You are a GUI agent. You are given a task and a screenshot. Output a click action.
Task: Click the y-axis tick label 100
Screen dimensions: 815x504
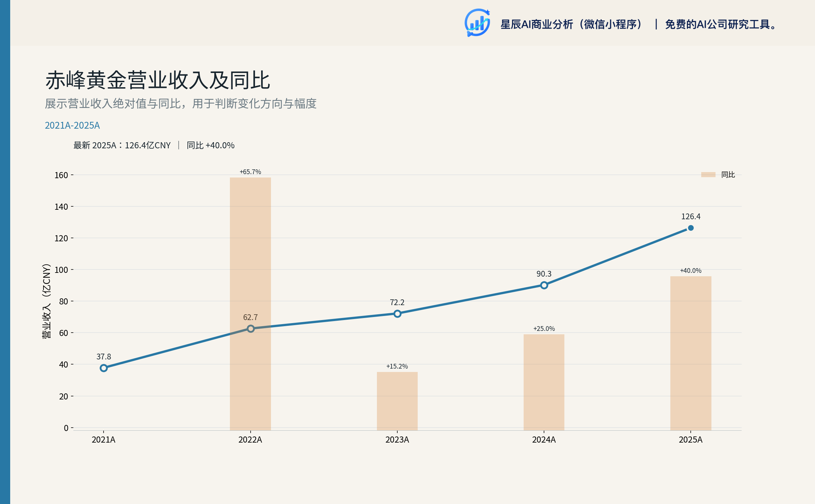click(x=61, y=270)
